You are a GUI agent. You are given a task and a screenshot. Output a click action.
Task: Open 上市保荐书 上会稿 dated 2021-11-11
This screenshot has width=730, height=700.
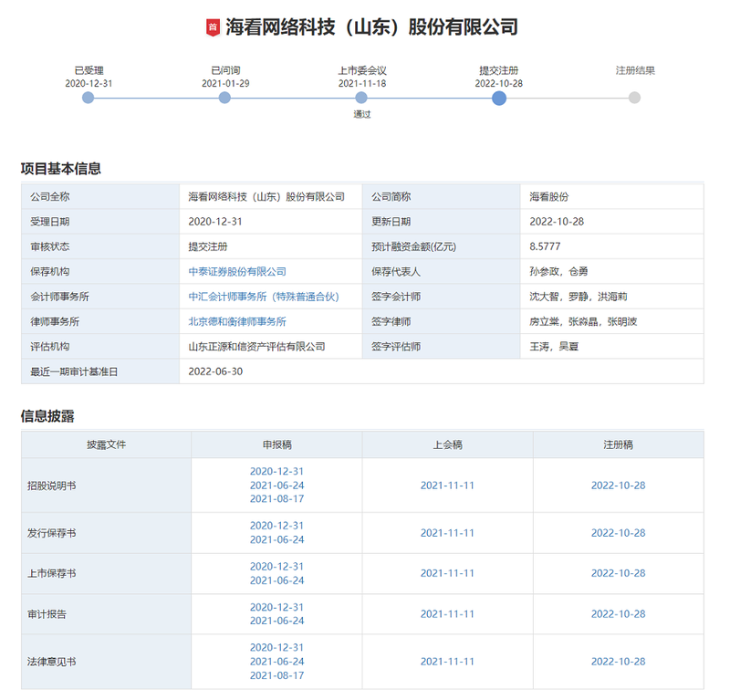[447, 573]
